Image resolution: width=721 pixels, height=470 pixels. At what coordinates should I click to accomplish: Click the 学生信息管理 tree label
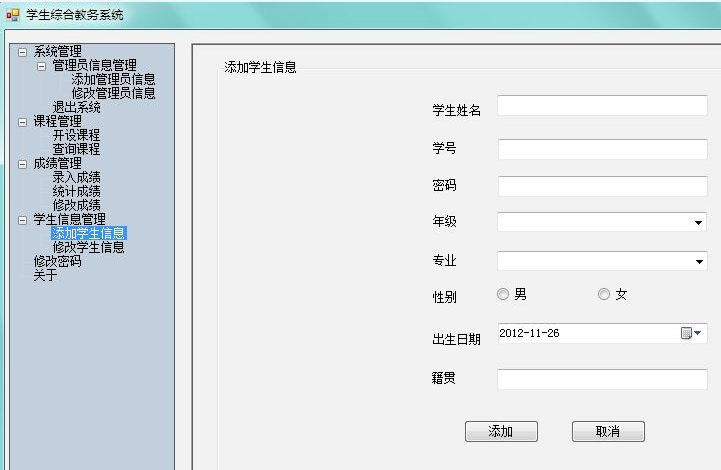(70, 219)
